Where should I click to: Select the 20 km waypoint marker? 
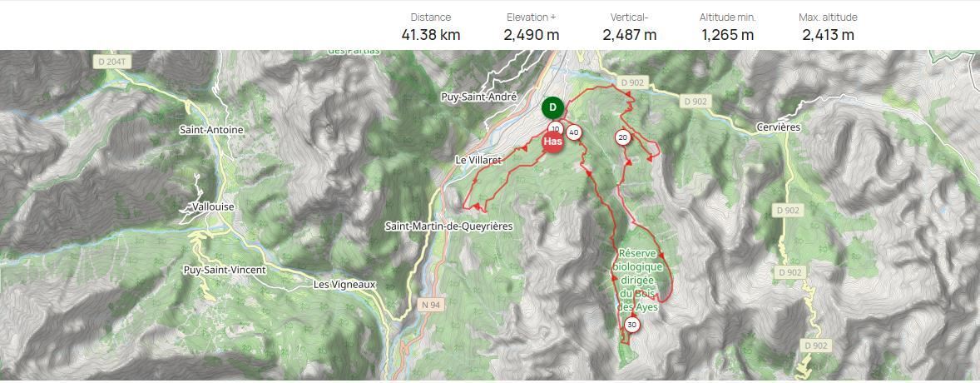[x=622, y=137]
